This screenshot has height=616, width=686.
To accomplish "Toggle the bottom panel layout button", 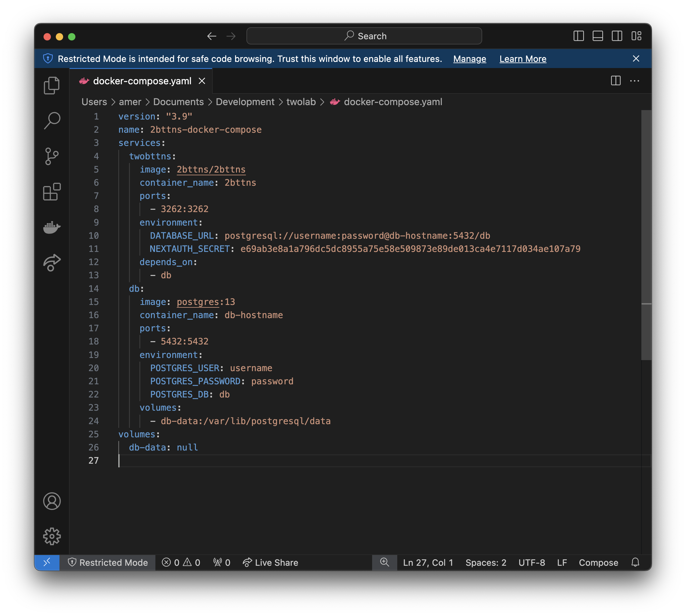I will [x=598, y=36].
